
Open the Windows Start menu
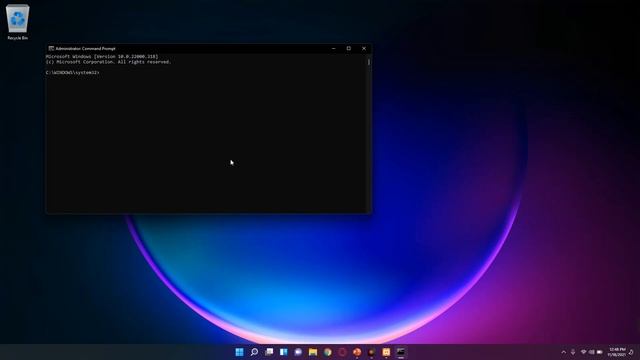[x=240, y=352]
